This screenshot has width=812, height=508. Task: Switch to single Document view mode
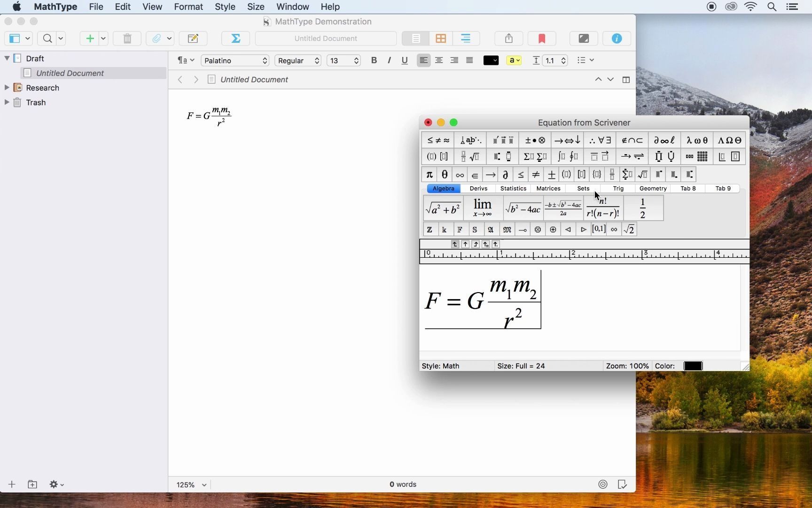(416, 39)
